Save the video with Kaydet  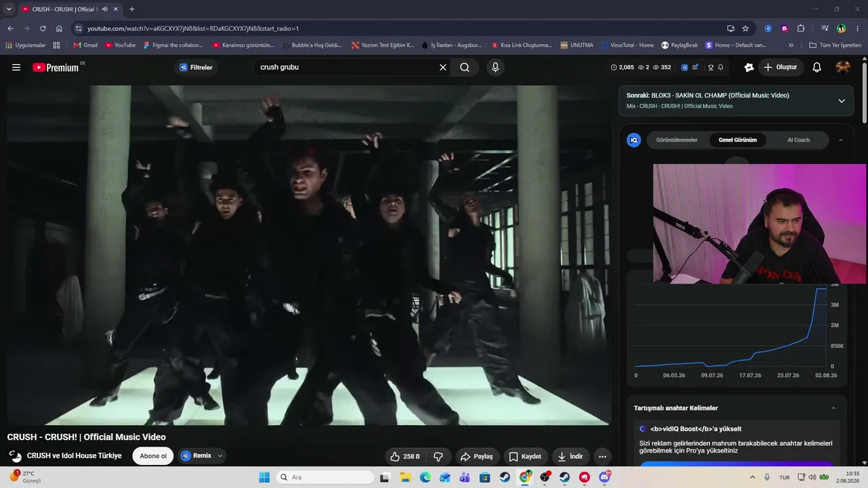click(x=526, y=456)
